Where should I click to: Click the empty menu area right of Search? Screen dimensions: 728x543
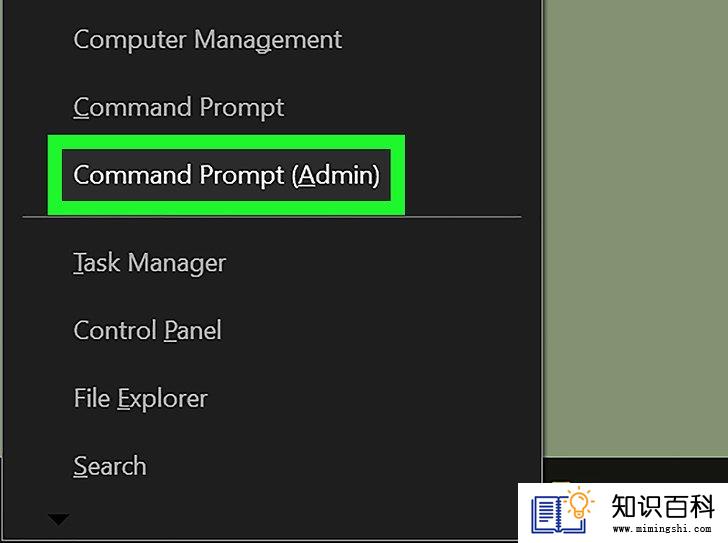click(344, 466)
